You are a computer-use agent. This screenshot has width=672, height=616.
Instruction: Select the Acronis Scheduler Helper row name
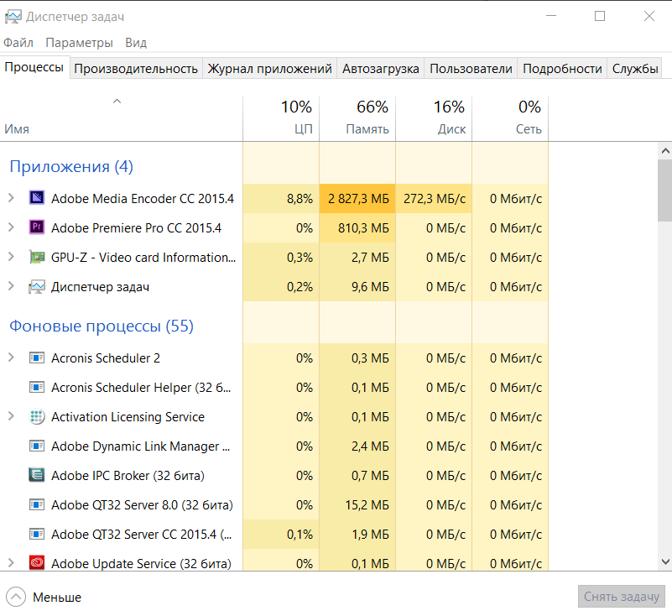[x=141, y=388]
